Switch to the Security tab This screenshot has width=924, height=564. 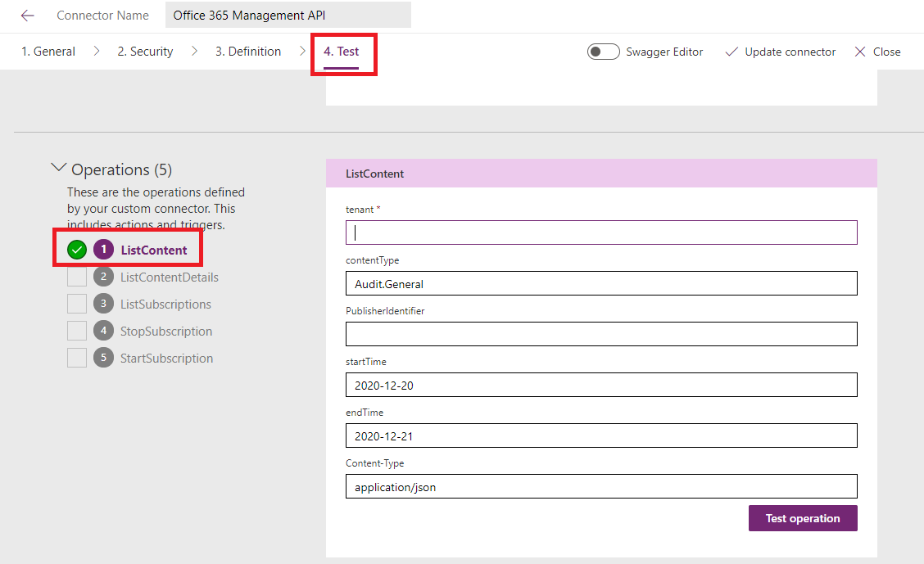[145, 51]
